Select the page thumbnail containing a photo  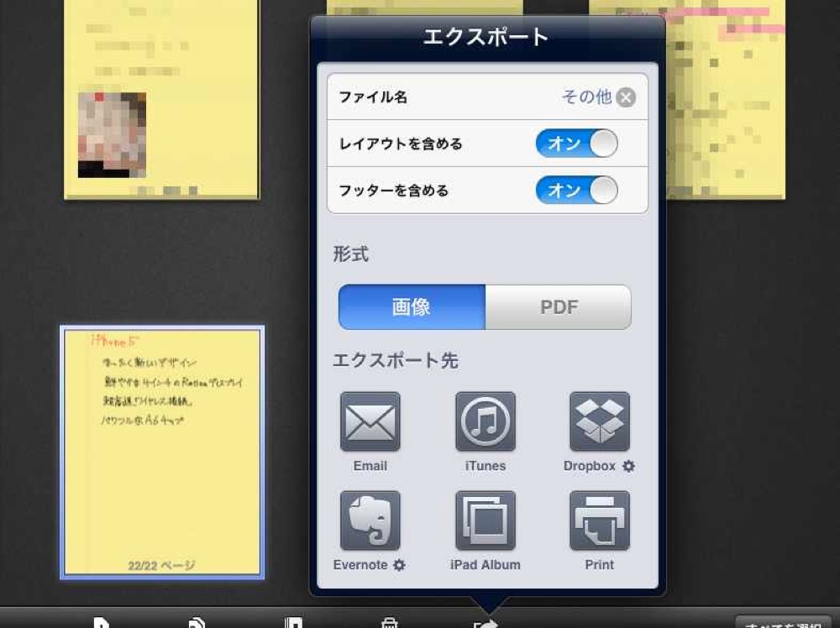point(162,100)
